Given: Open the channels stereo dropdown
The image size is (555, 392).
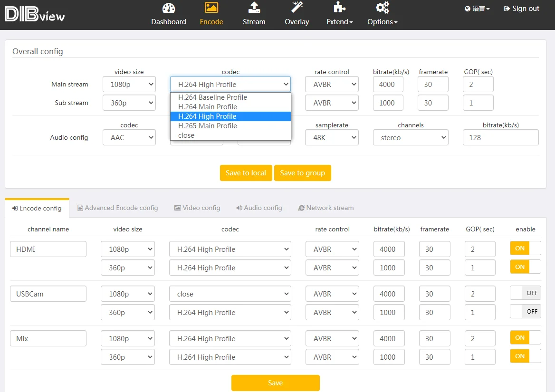Looking at the screenshot, I should (411, 138).
